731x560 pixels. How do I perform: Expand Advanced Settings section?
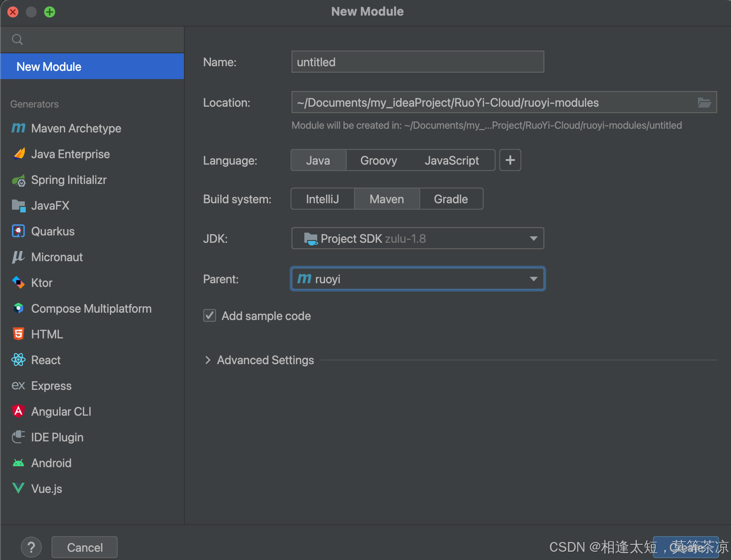pos(208,360)
